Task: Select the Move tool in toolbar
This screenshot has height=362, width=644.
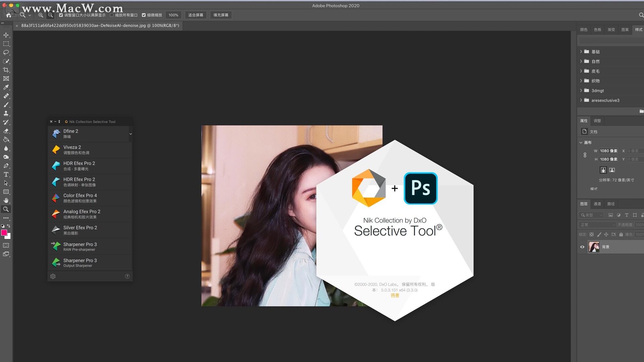Action: (x=6, y=35)
